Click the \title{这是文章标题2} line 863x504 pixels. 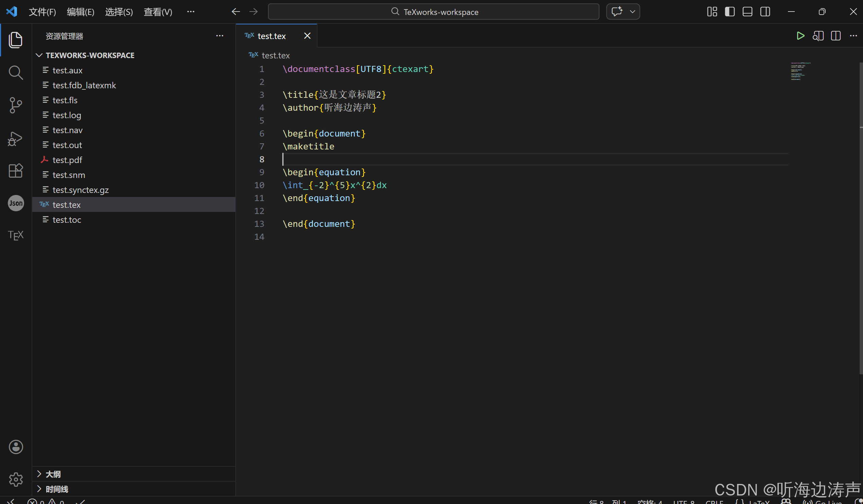[334, 95]
